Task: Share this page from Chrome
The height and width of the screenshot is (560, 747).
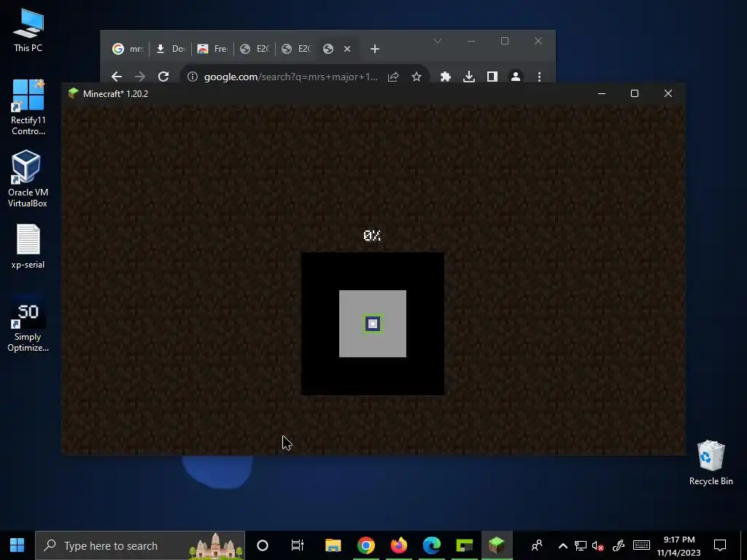Action: click(393, 77)
